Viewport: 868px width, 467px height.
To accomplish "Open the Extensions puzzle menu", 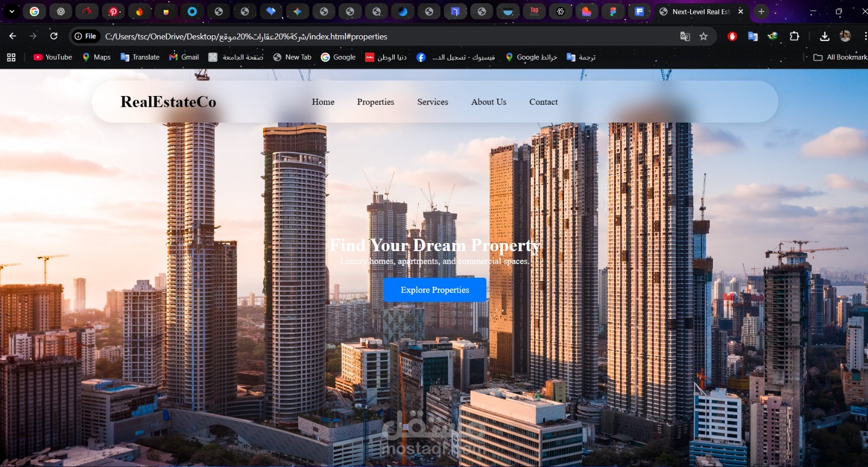I will 794,36.
